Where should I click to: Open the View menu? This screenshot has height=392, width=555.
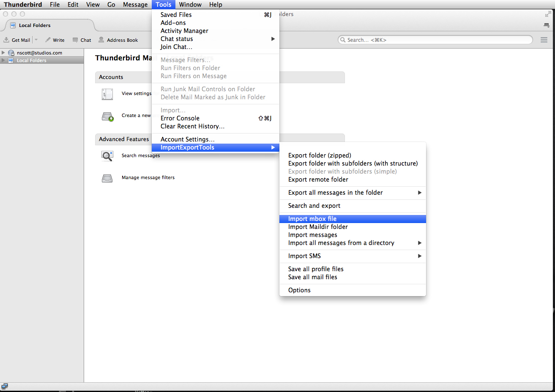click(x=93, y=5)
